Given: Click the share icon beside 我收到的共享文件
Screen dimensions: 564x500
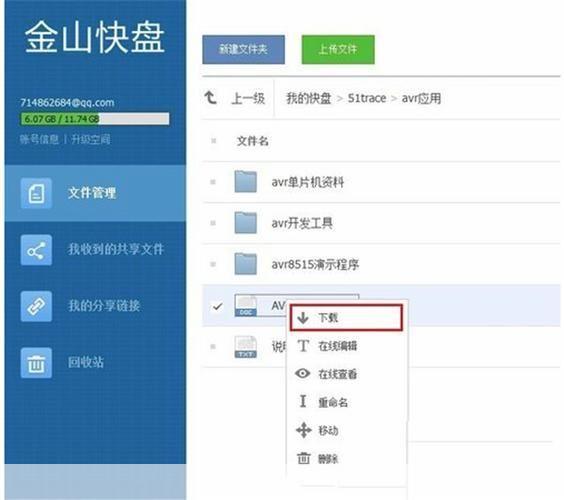Looking at the screenshot, I should 36,250.
